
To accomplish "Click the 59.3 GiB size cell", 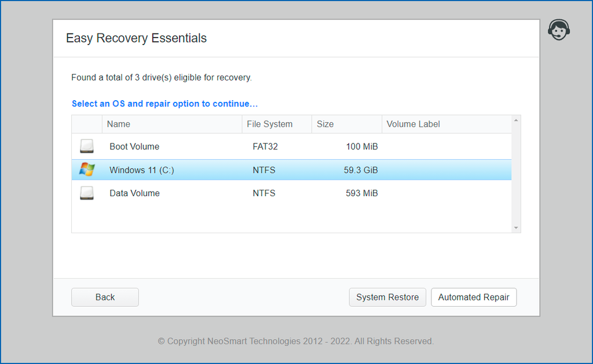I will [x=360, y=170].
